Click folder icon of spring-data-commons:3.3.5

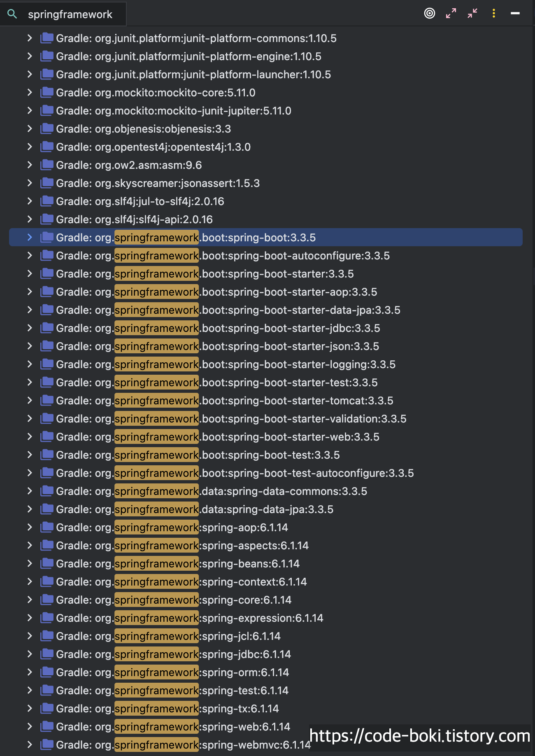[47, 491]
